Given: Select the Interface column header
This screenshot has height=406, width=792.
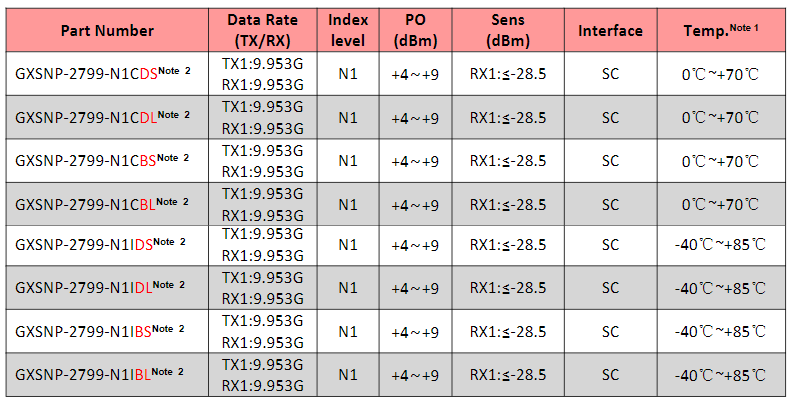Looking at the screenshot, I should (x=611, y=31).
